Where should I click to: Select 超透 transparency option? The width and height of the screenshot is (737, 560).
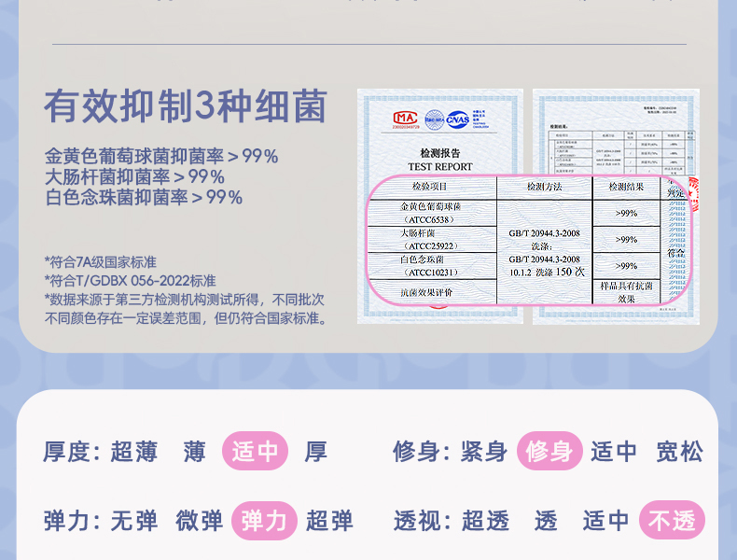pyautogui.click(x=485, y=521)
